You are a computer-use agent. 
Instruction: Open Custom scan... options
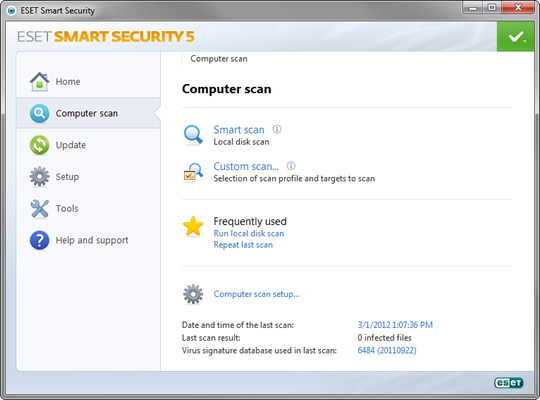[246, 166]
